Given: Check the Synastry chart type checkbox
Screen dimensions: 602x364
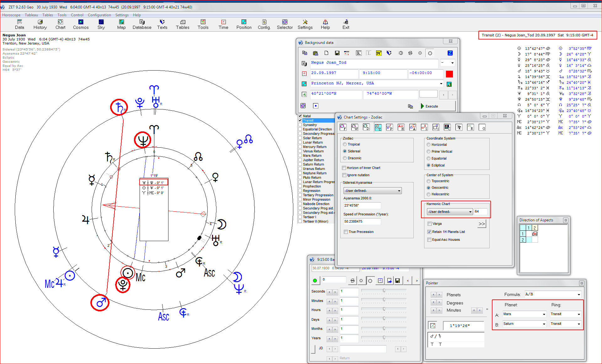Looking at the screenshot, I should coord(300,125).
